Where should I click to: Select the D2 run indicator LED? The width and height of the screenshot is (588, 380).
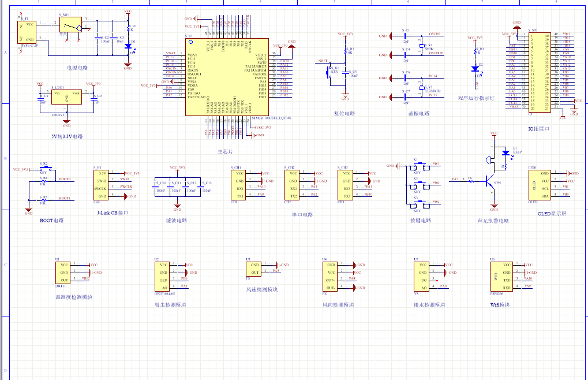coord(477,67)
